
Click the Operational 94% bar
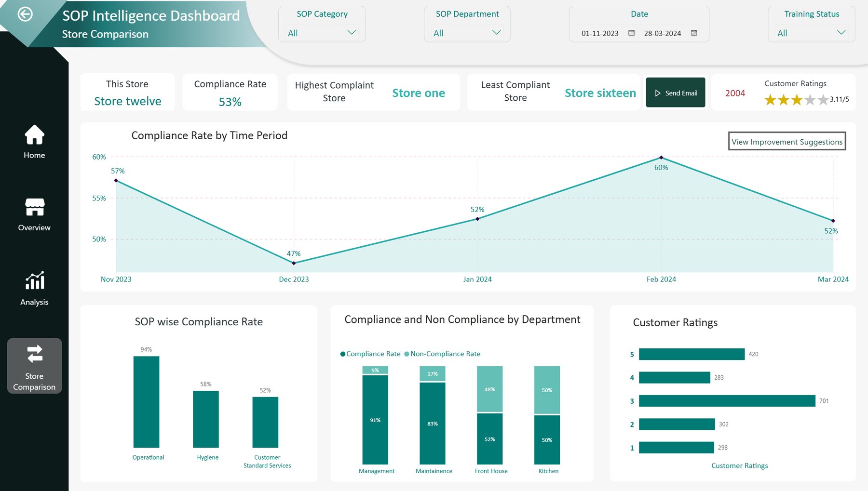coord(146,402)
